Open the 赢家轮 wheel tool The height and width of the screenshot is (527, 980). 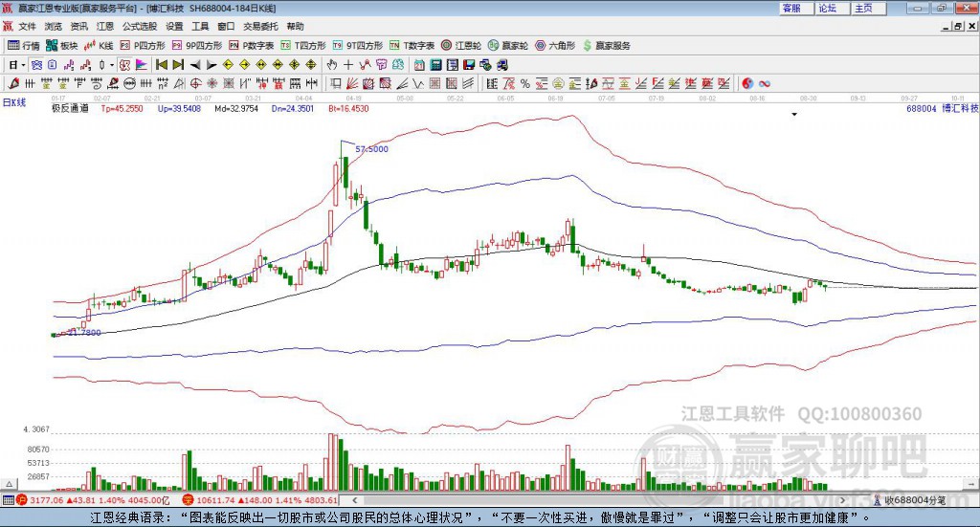coord(508,46)
